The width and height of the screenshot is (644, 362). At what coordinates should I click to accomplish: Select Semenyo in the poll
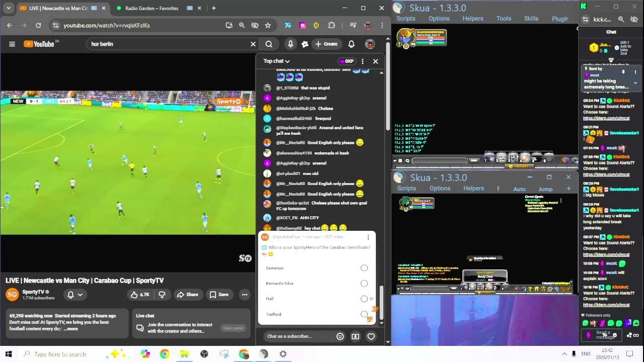click(x=364, y=268)
